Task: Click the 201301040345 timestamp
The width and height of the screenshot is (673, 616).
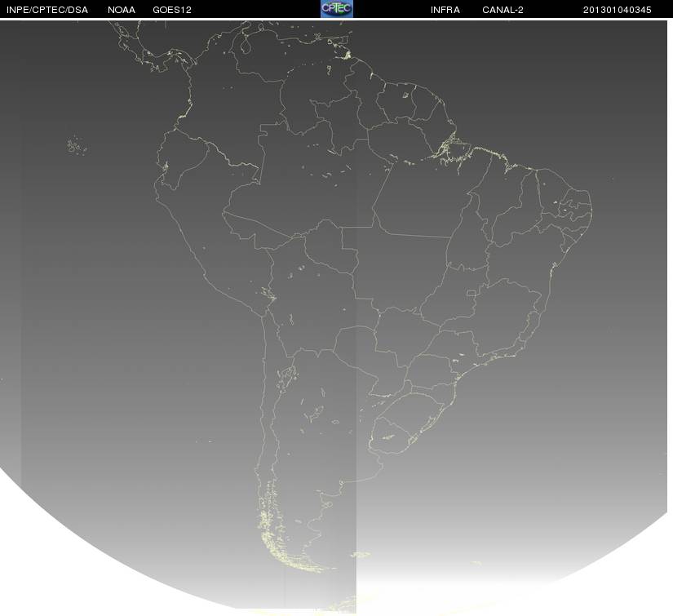Action: pyautogui.click(x=618, y=10)
